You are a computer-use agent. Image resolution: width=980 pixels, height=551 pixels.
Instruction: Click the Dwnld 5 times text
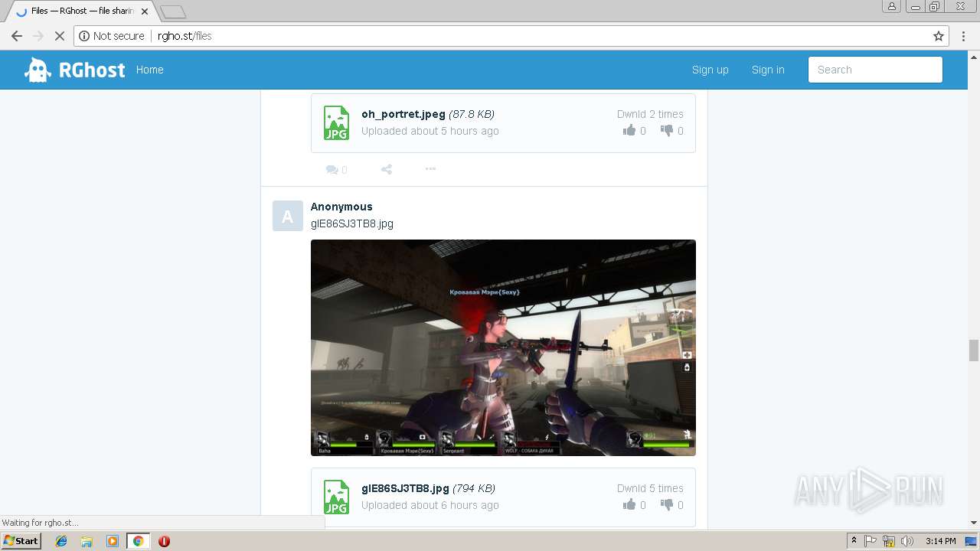coord(650,488)
